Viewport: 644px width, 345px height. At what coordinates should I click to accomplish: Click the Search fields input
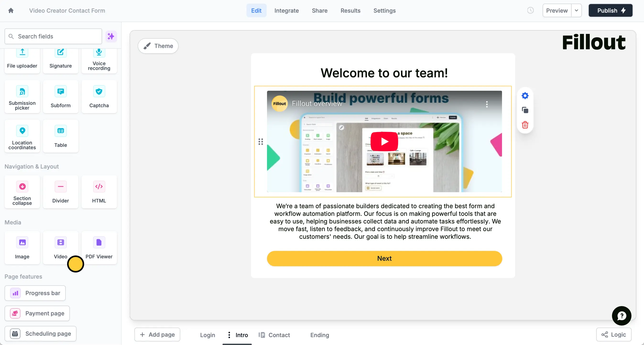[53, 37]
